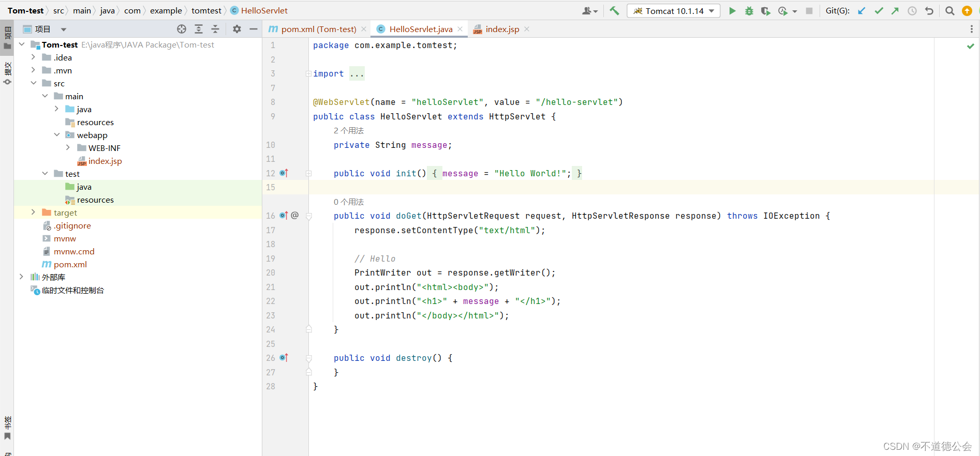Click the @ gutter icon on line 16
The height and width of the screenshot is (456, 980).
click(295, 215)
